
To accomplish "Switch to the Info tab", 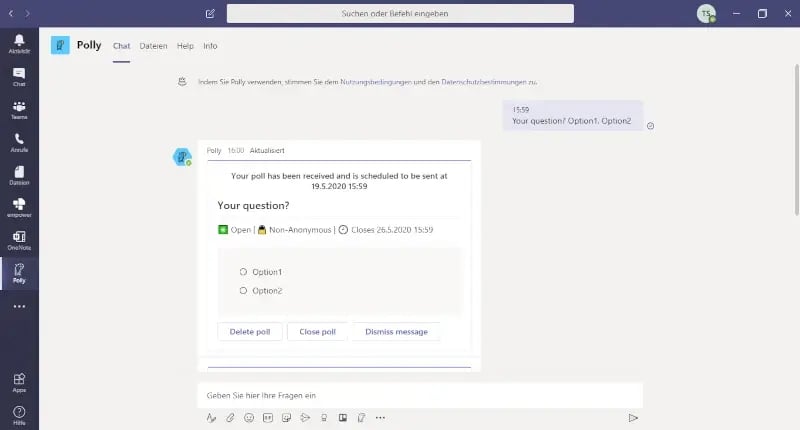I will tap(210, 46).
